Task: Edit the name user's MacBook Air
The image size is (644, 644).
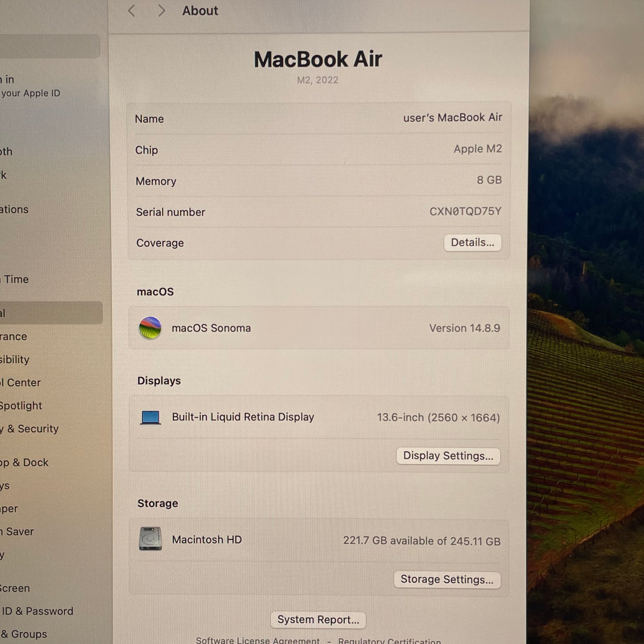Action: 452,118
